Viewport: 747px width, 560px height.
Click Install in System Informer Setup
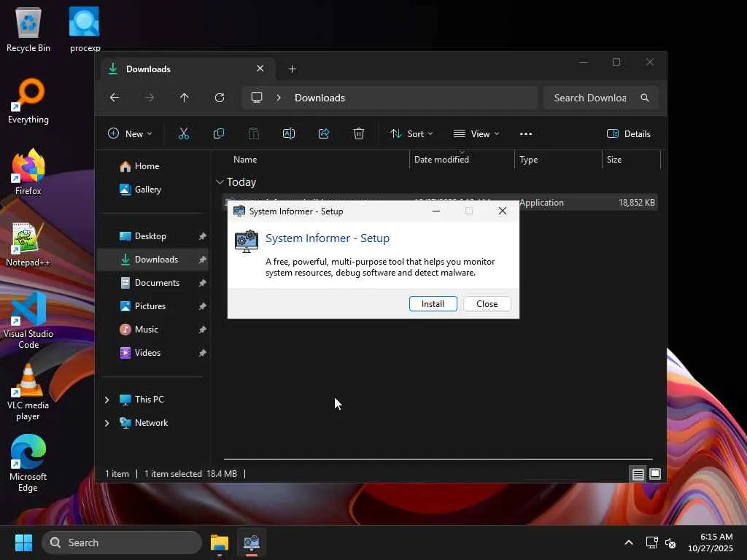(x=433, y=304)
